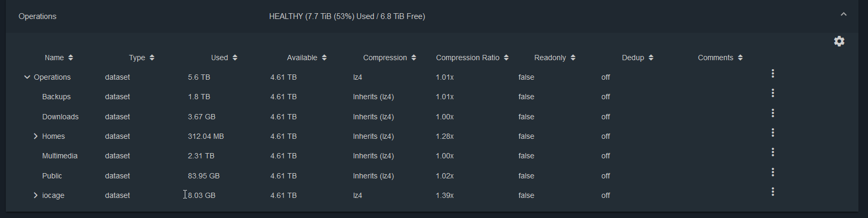The image size is (868, 218).
Task: Sort table by Dedup column
Action: (637, 58)
